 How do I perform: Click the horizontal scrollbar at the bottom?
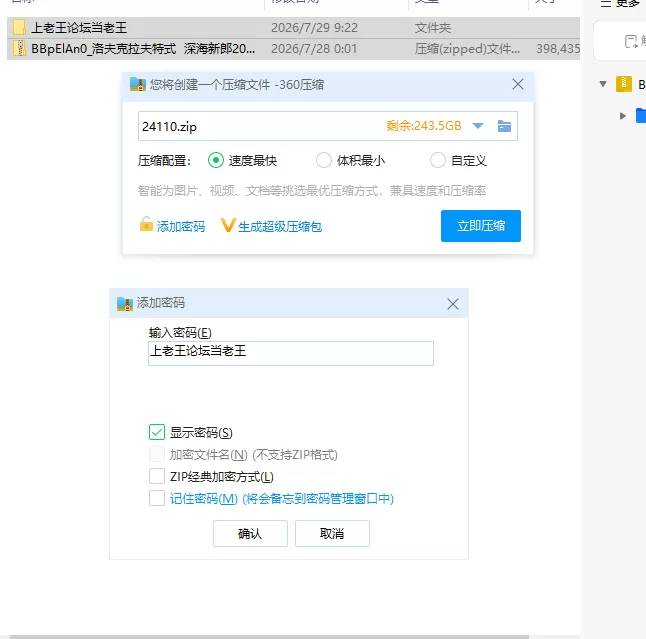click(x=269, y=637)
